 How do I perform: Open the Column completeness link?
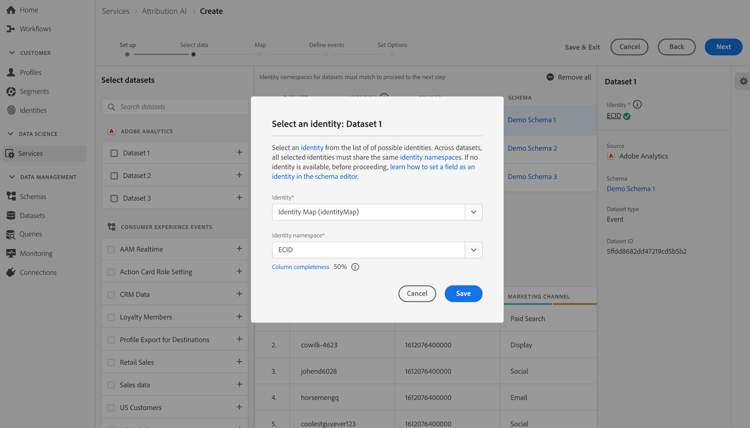300,267
